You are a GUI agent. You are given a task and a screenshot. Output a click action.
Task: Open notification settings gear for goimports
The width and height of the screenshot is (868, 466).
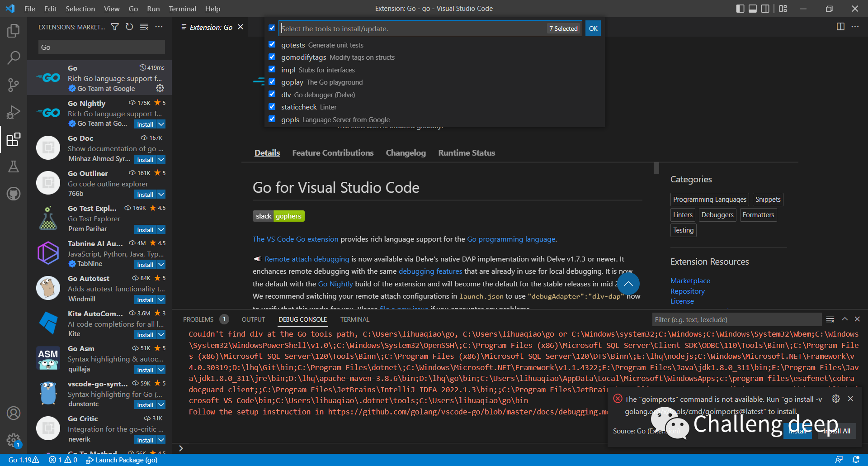[836, 399]
